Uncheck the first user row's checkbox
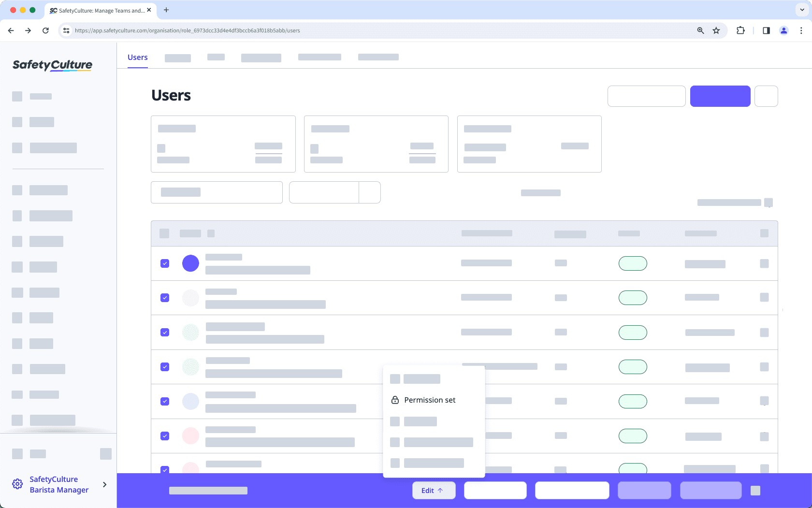The width and height of the screenshot is (812, 508). point(165,263)
